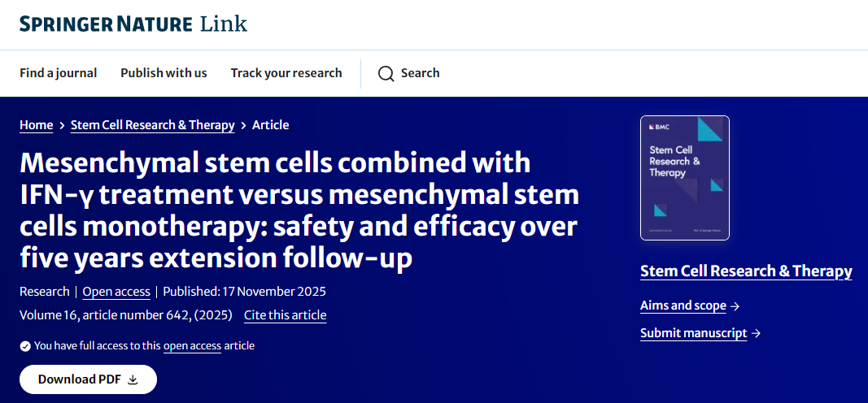Open Stem Cell Research & Therapy breadcrumb
The image size is (868, 403).
[152, 125]
